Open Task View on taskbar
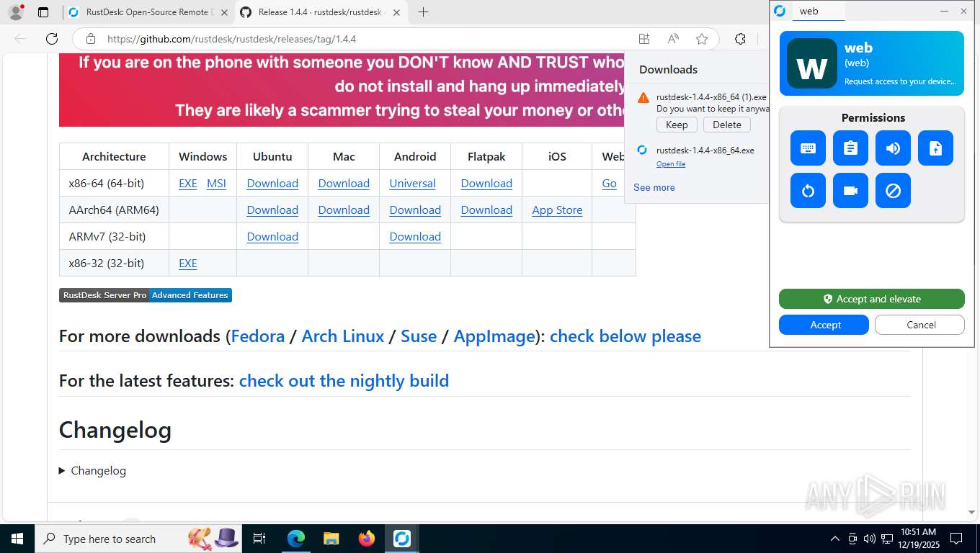 pos(259,539)
